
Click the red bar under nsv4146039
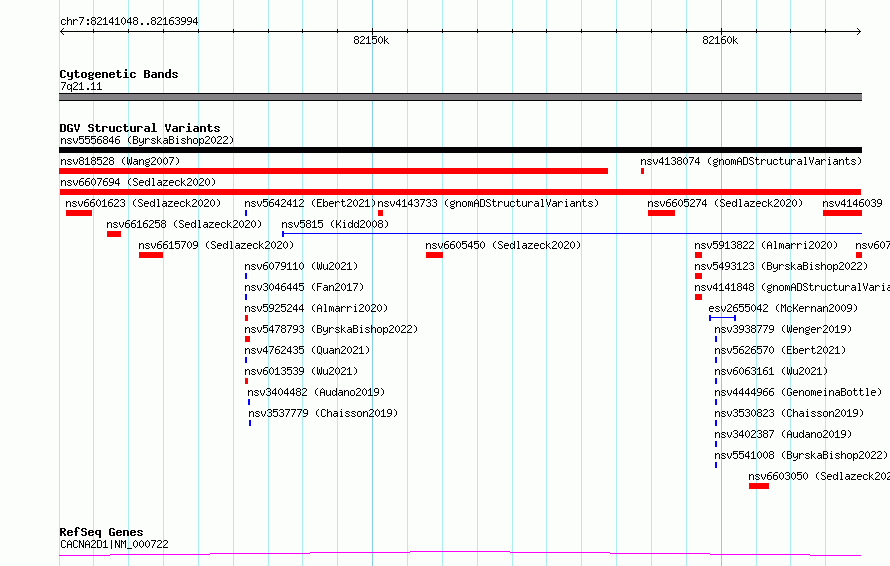pos(842,213)
